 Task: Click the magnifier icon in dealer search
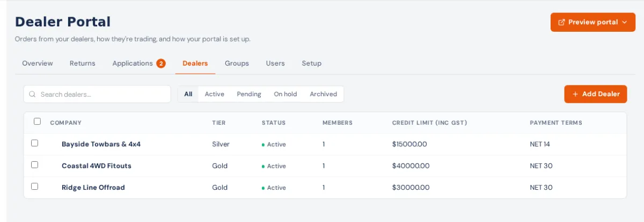coord(32,94)
